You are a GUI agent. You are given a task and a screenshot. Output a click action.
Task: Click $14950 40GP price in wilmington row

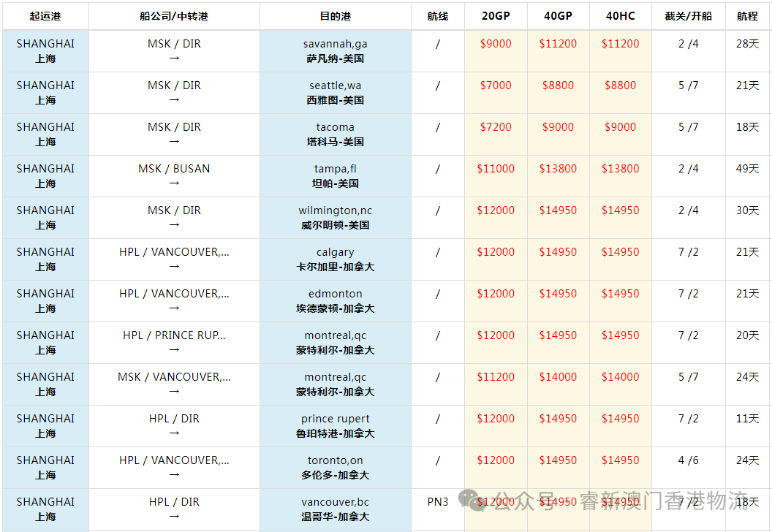click(x=558, y=210)
